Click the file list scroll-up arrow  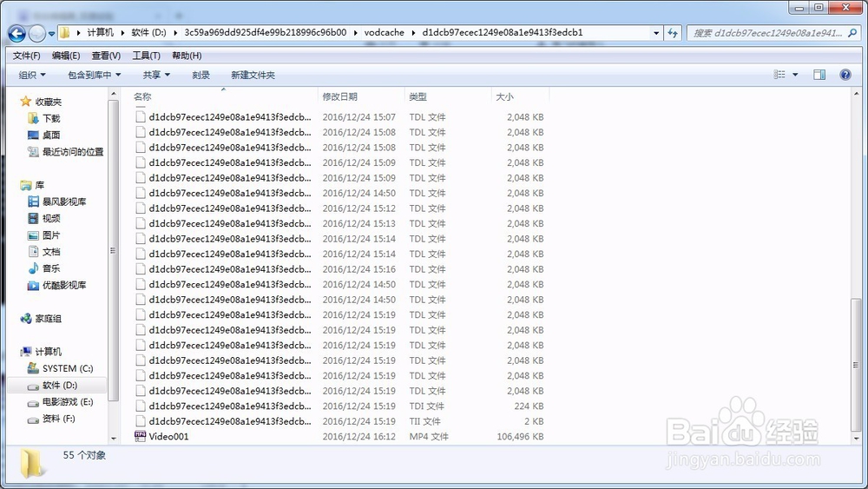click(x=856, y=94)
